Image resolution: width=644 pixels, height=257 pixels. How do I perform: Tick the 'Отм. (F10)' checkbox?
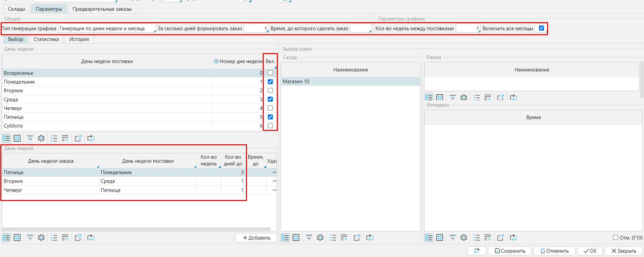(615, 238)
